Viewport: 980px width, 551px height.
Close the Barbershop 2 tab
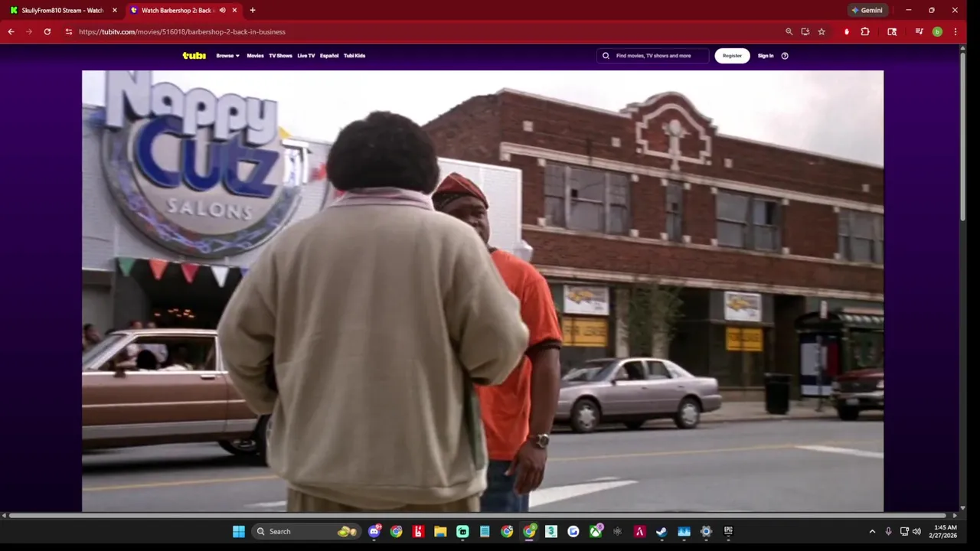click(x=234, y=10)
